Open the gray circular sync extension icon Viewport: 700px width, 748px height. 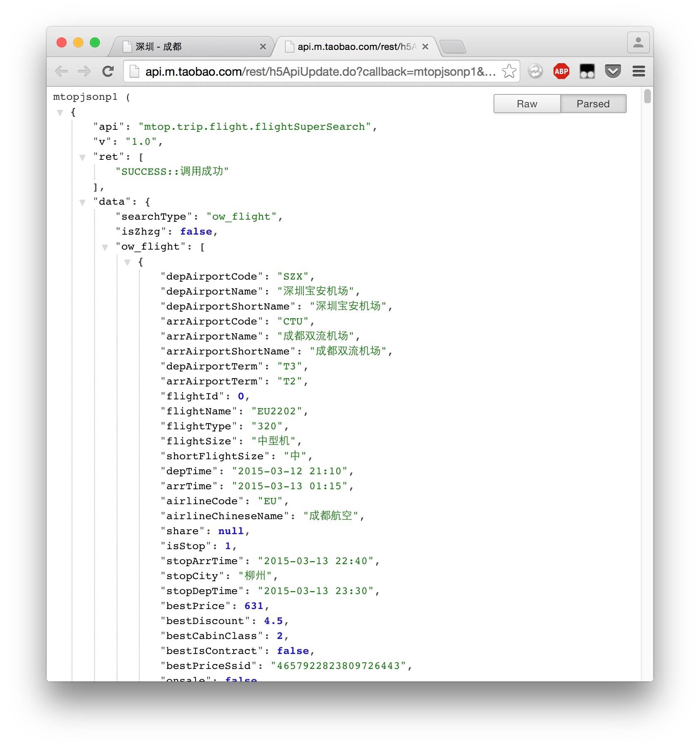click(x=535, y=72)
